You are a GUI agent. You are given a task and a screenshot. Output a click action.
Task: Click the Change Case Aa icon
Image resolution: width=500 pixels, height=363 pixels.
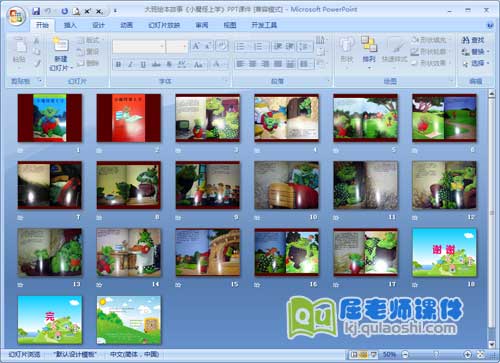199,64
